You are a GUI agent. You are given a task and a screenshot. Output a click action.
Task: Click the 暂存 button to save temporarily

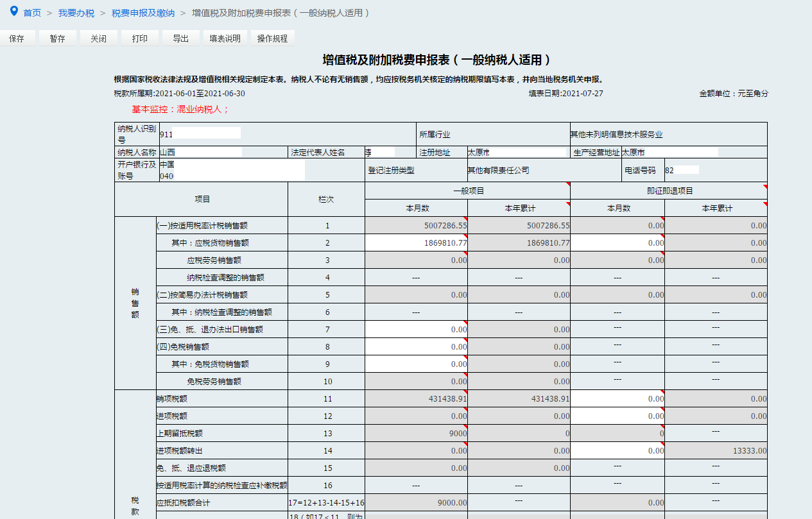click(58, 38)
